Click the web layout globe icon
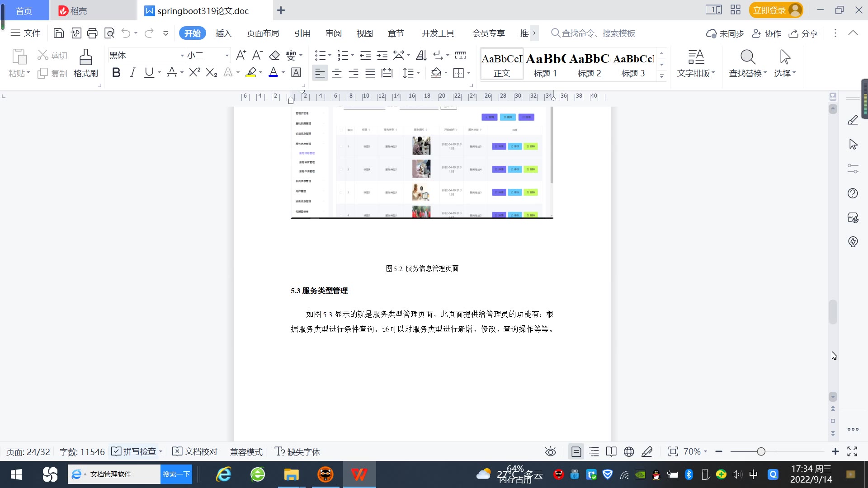 click(629, 452)
